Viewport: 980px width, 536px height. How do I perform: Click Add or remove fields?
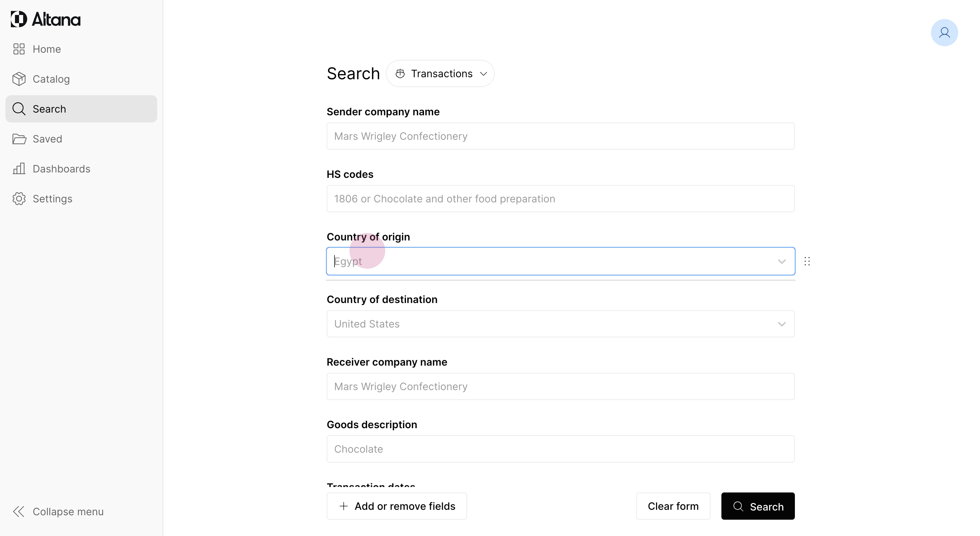pos(396,506)
